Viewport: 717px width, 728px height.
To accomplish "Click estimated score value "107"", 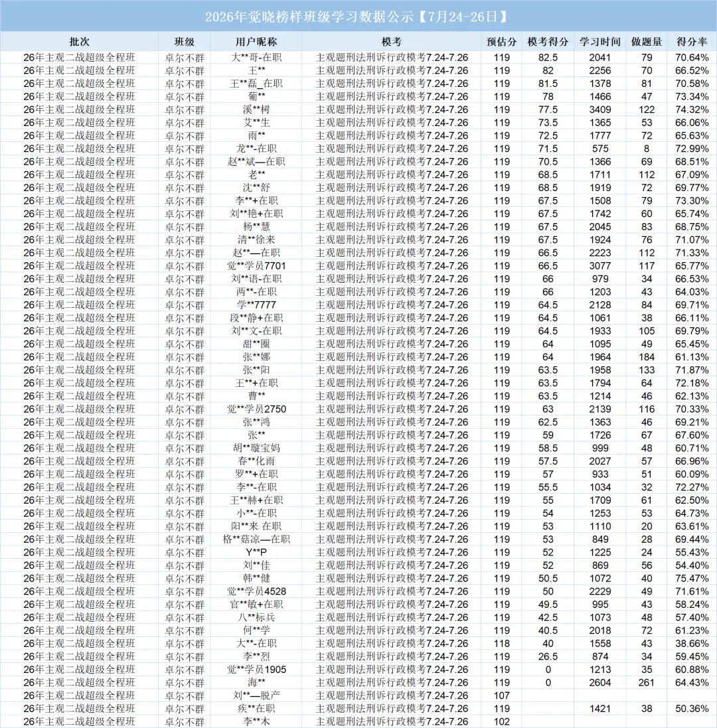I will (501, 695).
